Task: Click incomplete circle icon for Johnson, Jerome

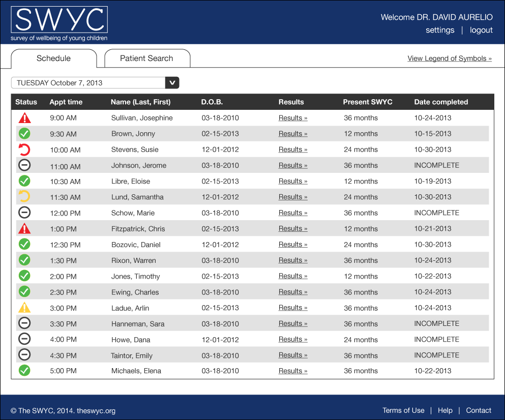Action: [24, 165]
